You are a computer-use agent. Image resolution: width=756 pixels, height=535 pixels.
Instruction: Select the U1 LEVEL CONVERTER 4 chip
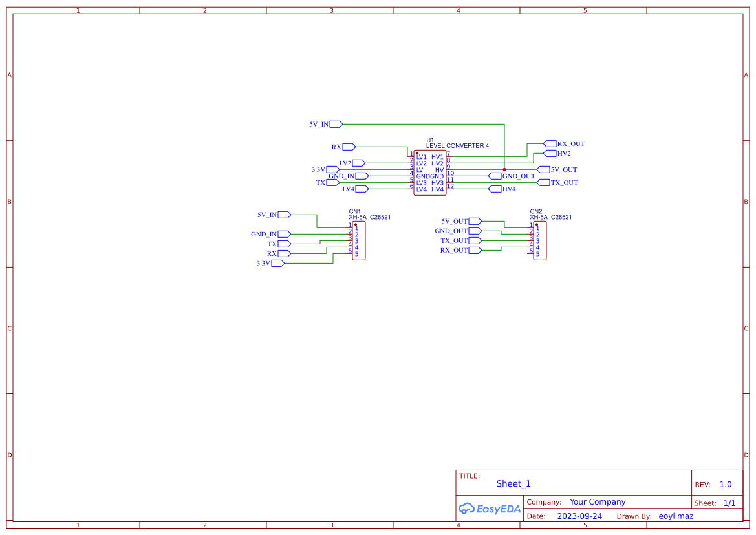click(x=429, y=173)
